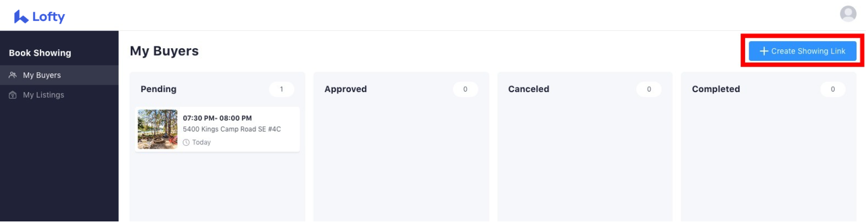Click the Canceled count badge
This screenshot has height=223, width=868.
(649, 89)
